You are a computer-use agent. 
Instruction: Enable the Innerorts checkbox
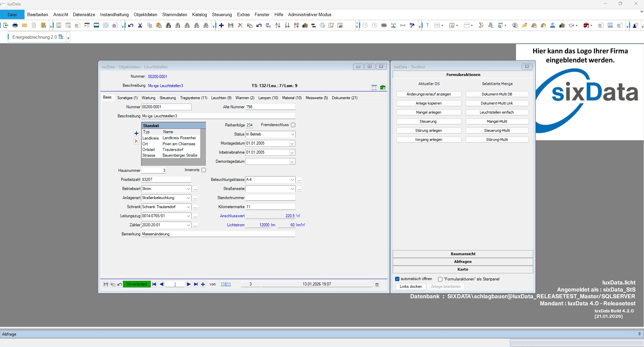[204, 170]
